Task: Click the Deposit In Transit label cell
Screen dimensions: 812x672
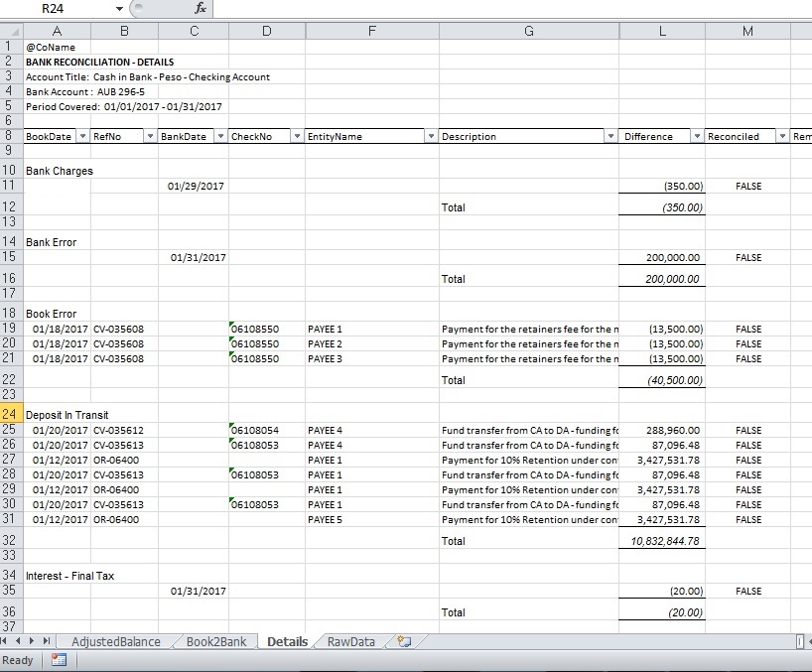Action: pos(68,415)
